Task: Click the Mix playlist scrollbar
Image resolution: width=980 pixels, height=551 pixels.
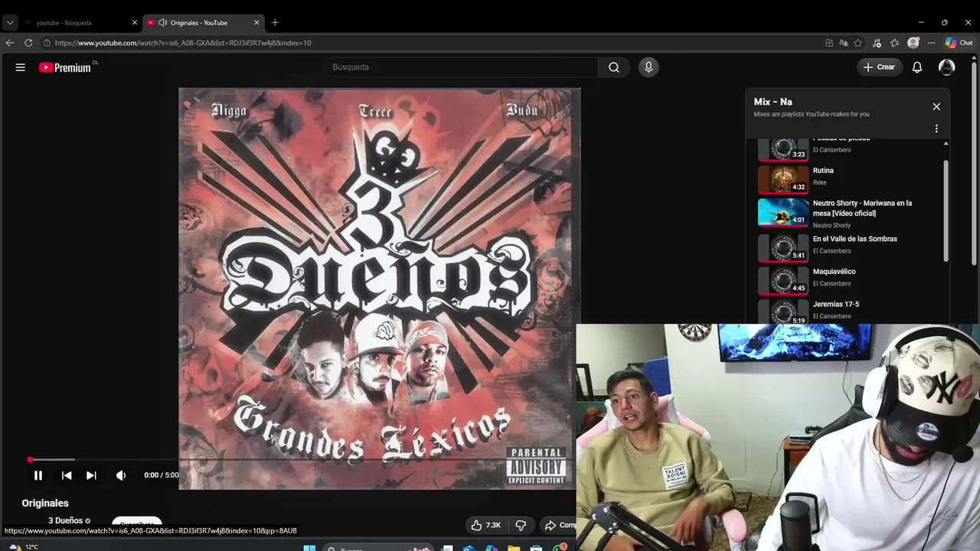Action: pos(946,210)
